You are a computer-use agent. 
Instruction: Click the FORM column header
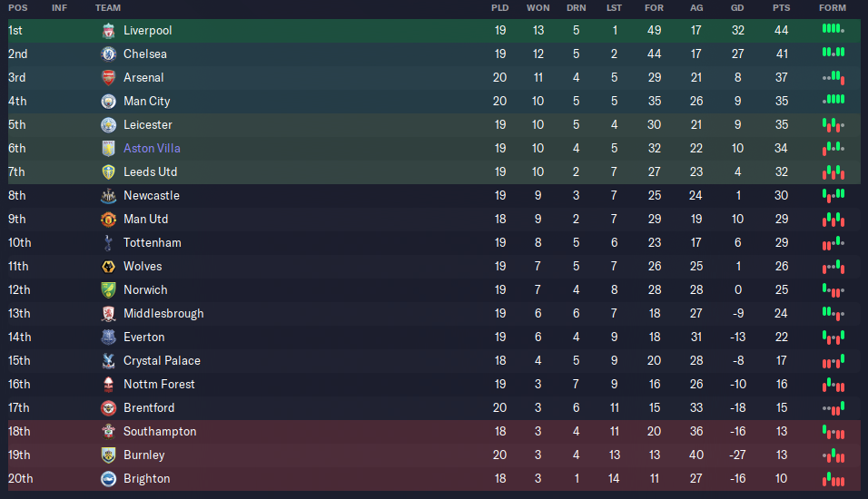(833, 8)
